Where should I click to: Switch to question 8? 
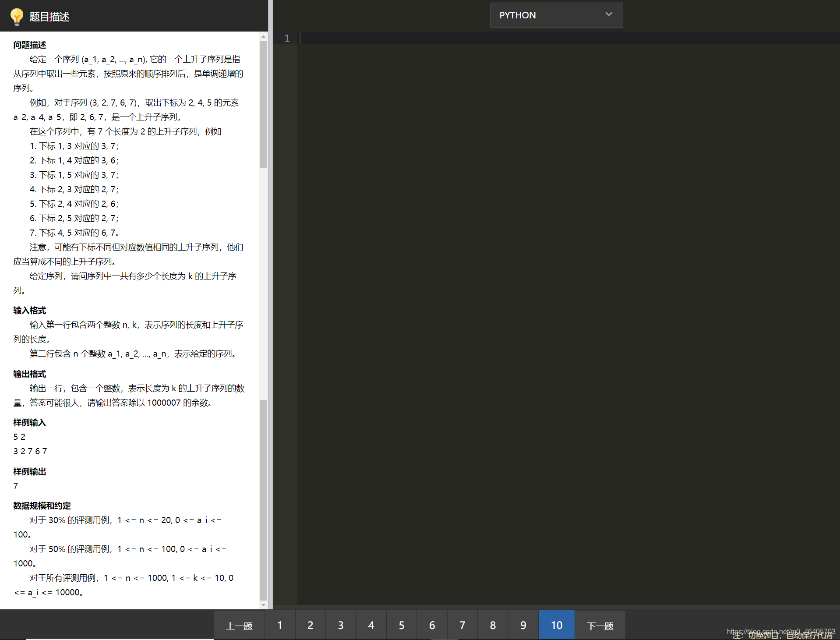pos(493,625)
